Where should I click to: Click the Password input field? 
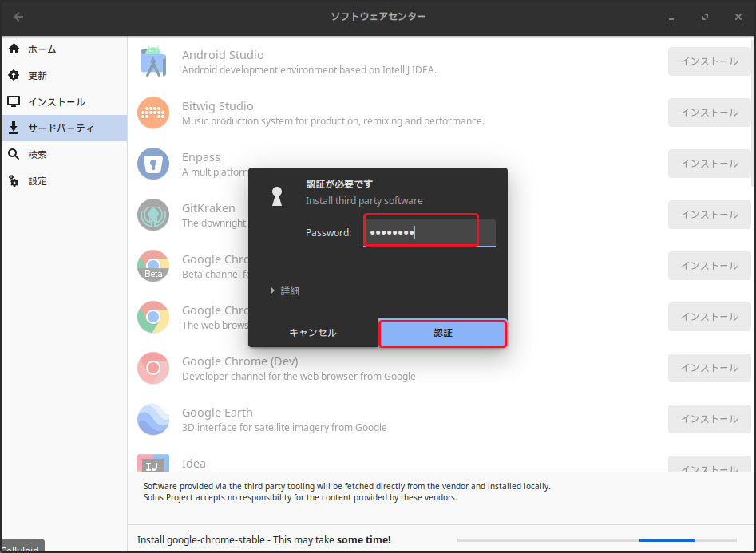coord(429,233)
